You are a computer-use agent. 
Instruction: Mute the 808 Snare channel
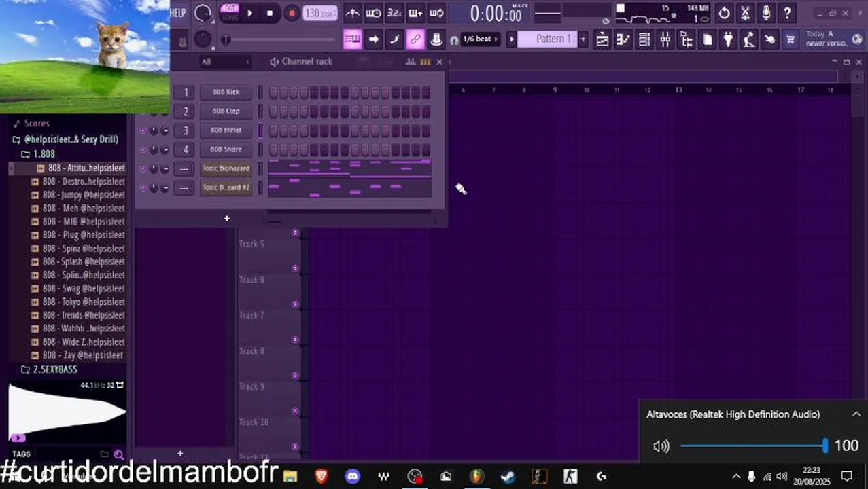pos(143,149)
